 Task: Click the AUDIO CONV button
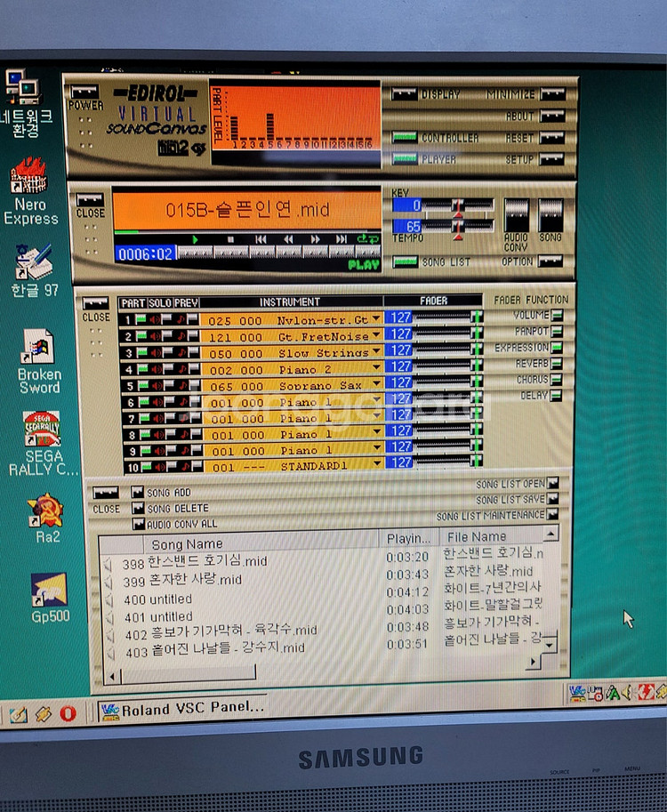click(x=517, y=215)
